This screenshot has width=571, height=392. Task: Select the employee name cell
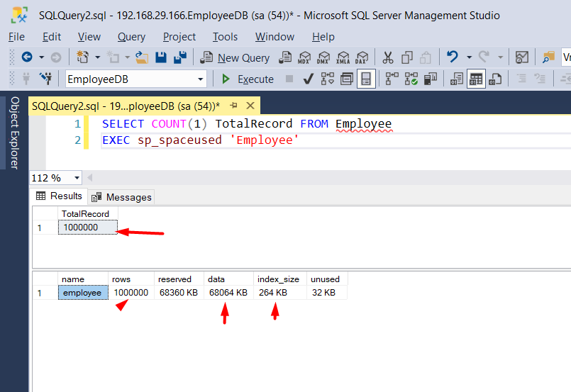click(83, 293)
